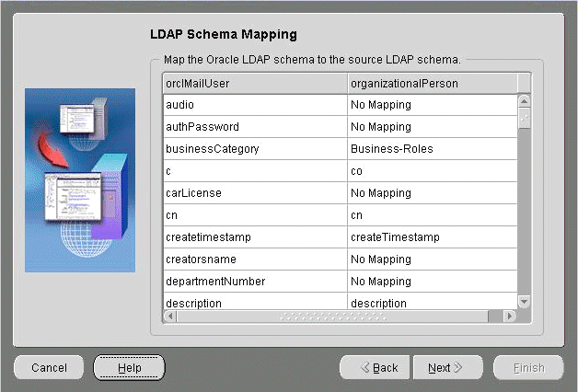578x392 pixels.
Task: Click the scroll up arrow of the table
Action: click(525, 101)
